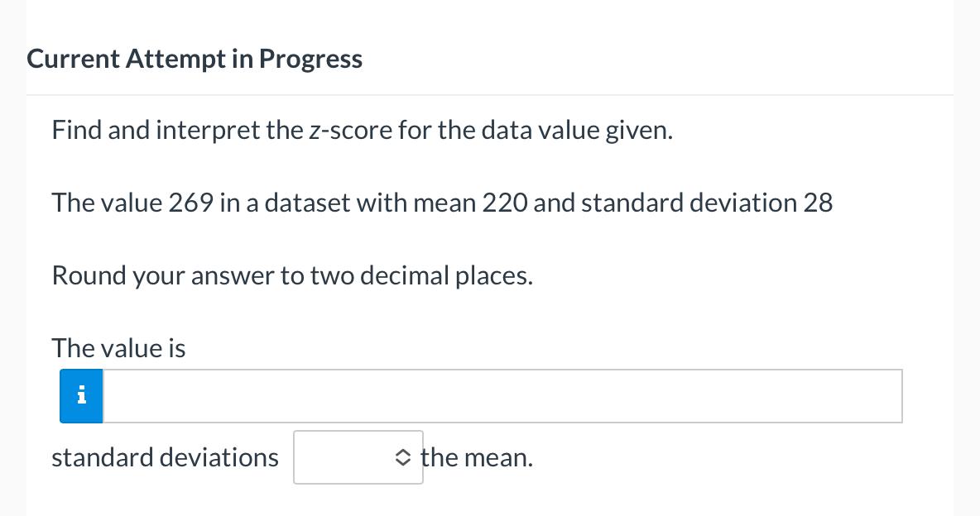The height and width of the screenshot is (516, 980).
Task: Click the blue info icon beside the answer box
Action: [x=80, y=396]
